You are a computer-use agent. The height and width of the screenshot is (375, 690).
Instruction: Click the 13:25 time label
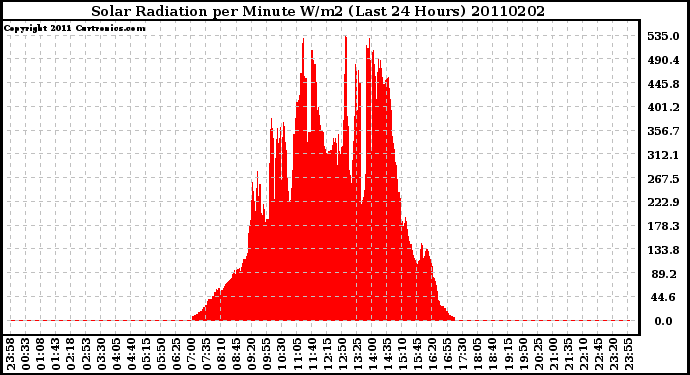pyautogui.click(x=356, y=355)
